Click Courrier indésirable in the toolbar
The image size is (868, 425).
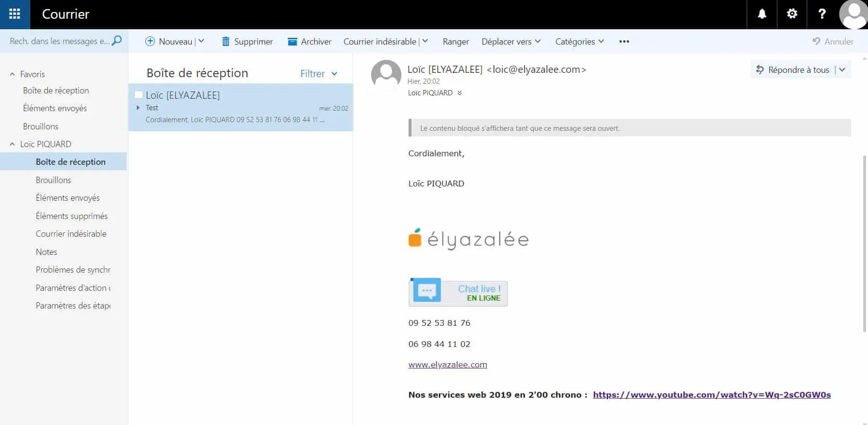380,42
